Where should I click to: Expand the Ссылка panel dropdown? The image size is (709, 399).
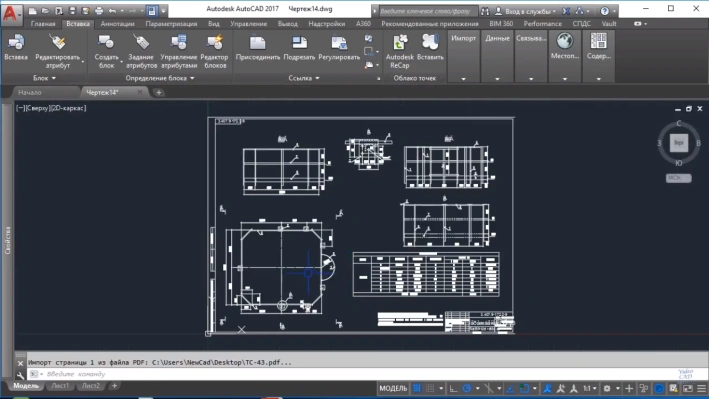(304, 78)
